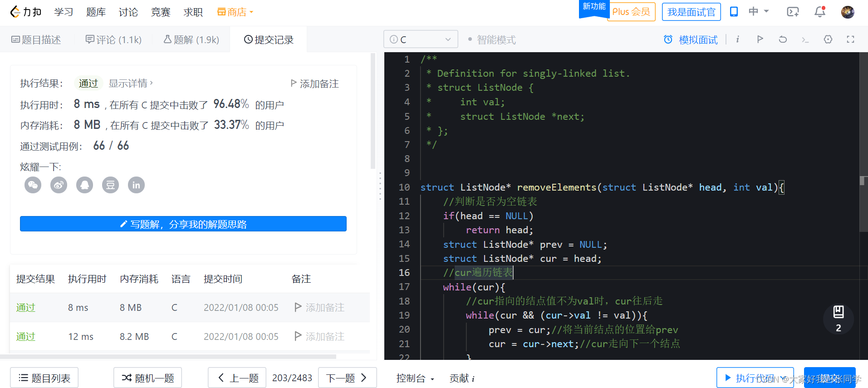
Task: Click the reset code icon
Action: point(783,39)
